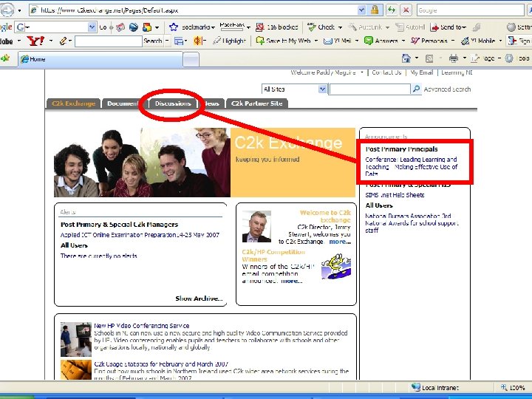Click the Yahoo toolbar search input field
This screenshot has width=532, height=399.
pos(108,41)
